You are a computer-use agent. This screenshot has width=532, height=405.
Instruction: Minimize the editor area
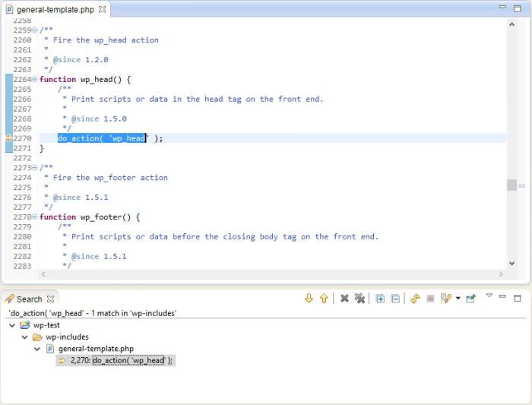(502, 7)
